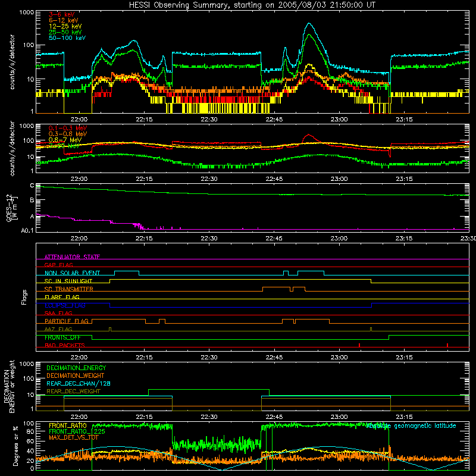Screen dimensions: 476x476
Task: Select the 25-50 keV legend label
Action: (x=65, y=32)
